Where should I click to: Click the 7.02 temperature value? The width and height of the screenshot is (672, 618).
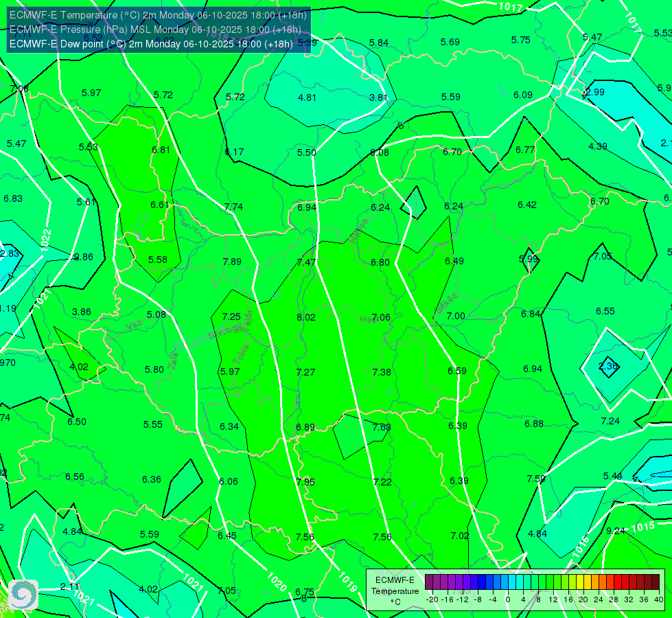pyautogui.click(x=460, y=536)
